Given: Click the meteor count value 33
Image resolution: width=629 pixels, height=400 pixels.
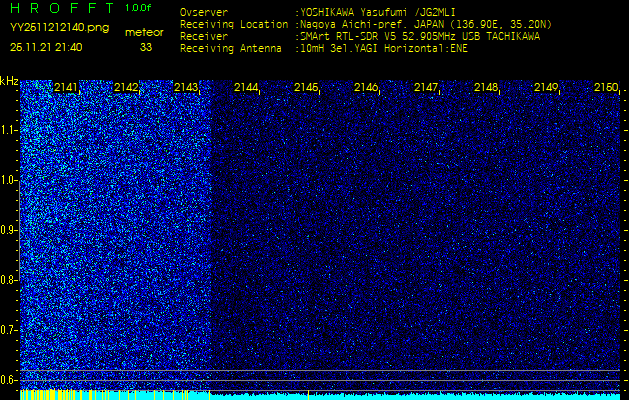Looking at the screenshot, I should point(146,47).
